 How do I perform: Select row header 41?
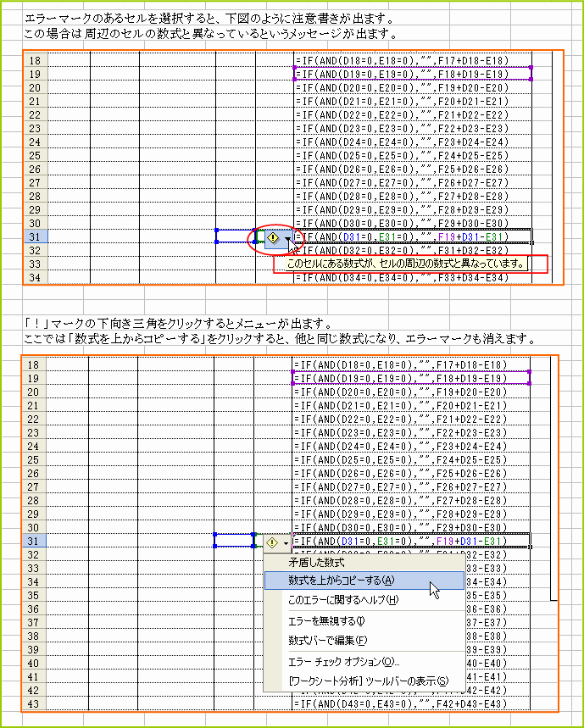[x=33, y=676]
